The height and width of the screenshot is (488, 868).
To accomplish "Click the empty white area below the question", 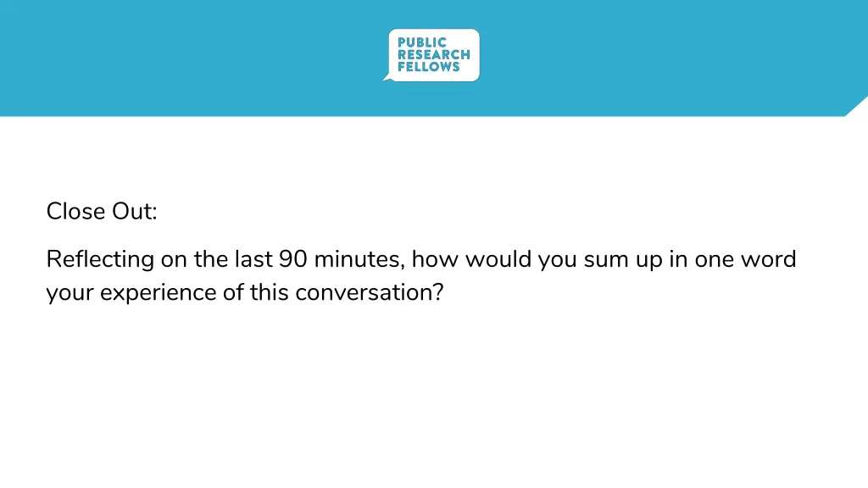I will (434, 398).
